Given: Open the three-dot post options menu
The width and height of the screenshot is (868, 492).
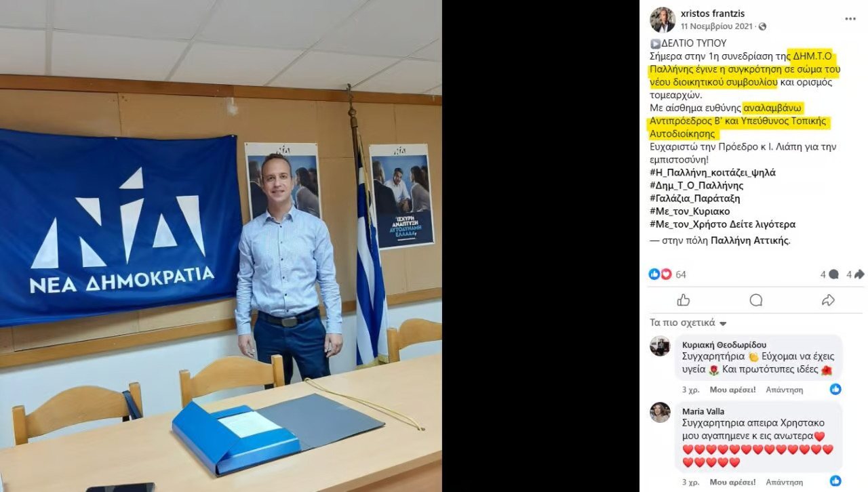Looking at the screenshot, I should [x=850, y=19].
